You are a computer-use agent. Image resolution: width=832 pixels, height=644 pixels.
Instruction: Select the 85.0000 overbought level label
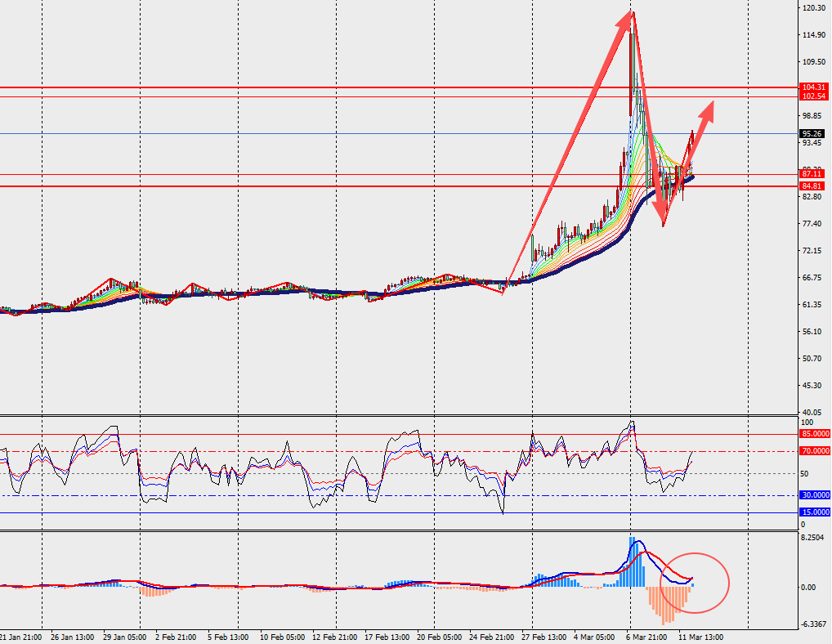point(815,434)
